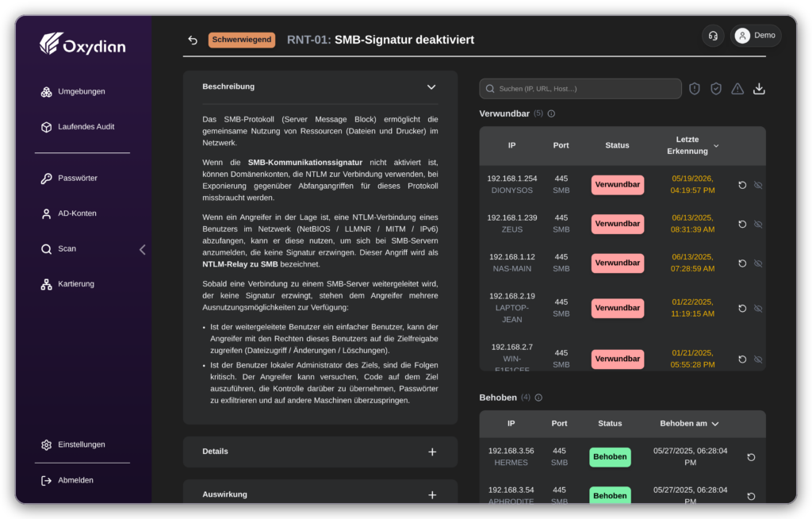Select IP 192.168.1.254 DIONYSOS cell
Screen dimensions: 812x519
511,185
